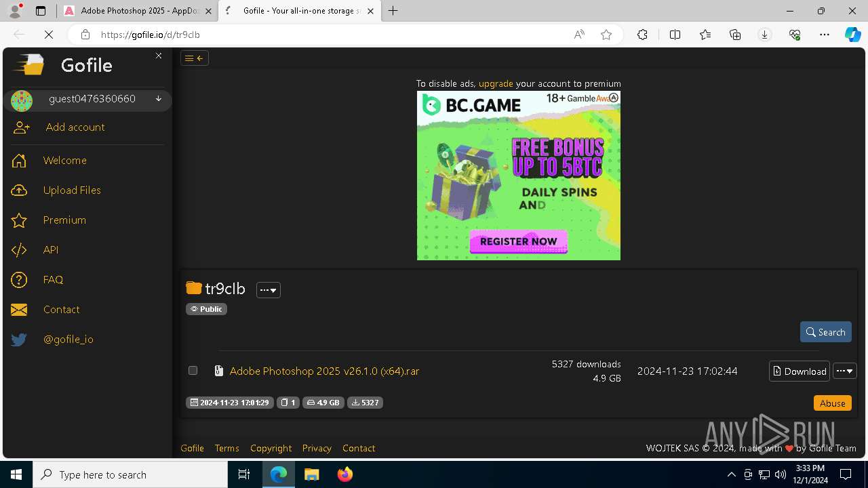Open the Contact footer link
The width and height of the screenshot is (868, 488).
click(x=359, y=448)
